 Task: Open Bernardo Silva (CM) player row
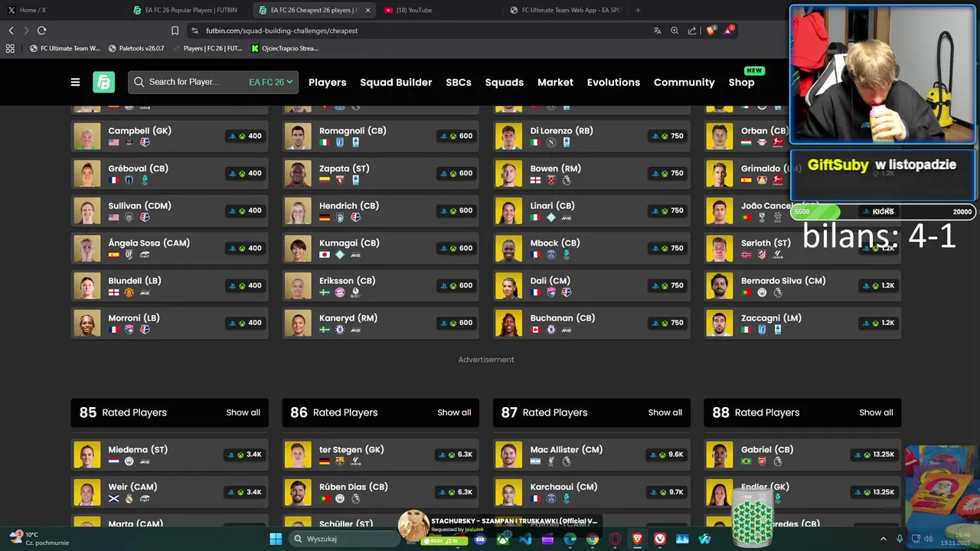802,285
